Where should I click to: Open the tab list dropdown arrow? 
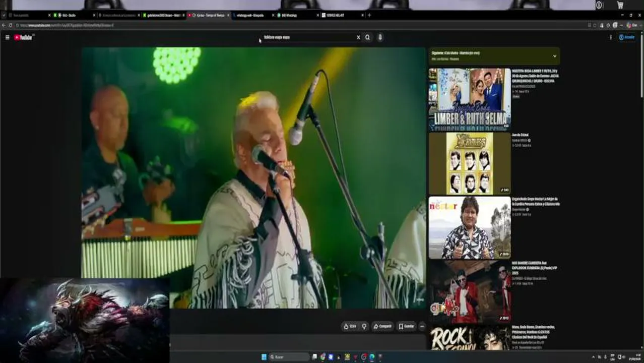4,15
